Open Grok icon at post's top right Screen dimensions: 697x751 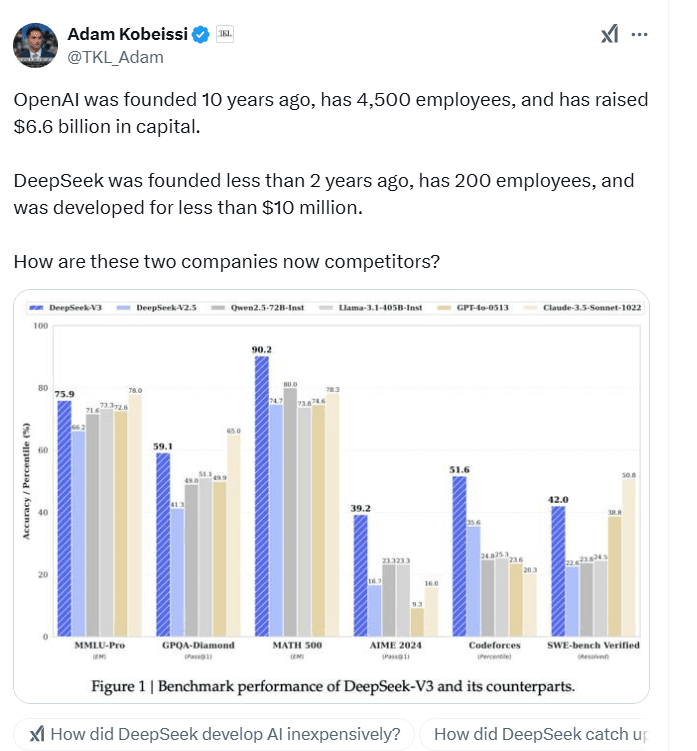[x=610, y=36]
